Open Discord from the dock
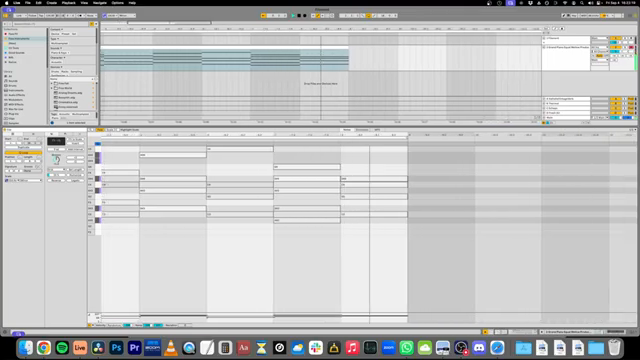Image resolution: width=640 pixels, height=360 pixels. click(479, 348)
